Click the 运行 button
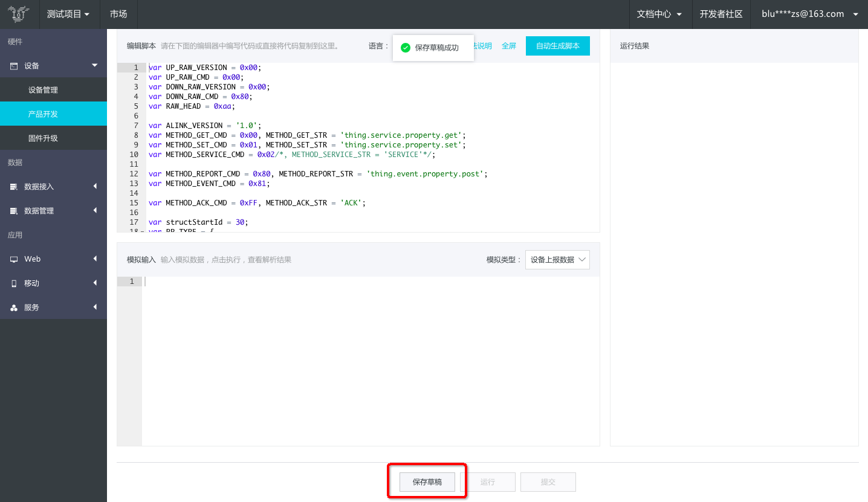 488,482
